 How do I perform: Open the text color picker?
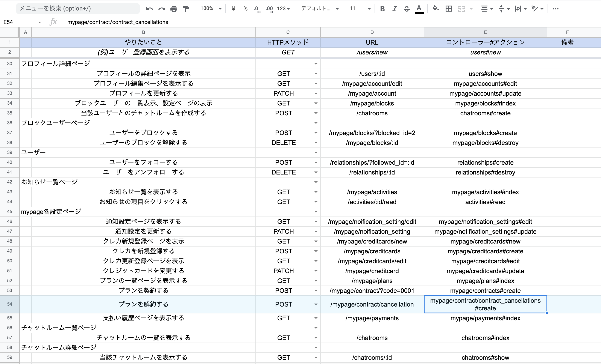[419, 9]
